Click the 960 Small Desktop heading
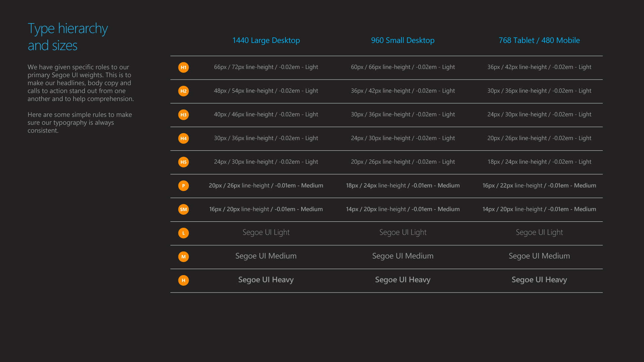The image size is (644, 362). tap(402, 40)
